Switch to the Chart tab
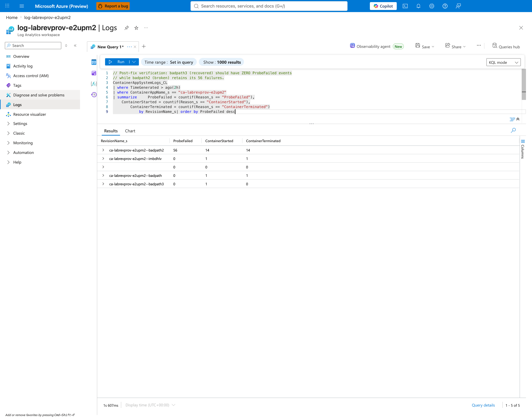 pyautogui.click(x=130, y=131)
